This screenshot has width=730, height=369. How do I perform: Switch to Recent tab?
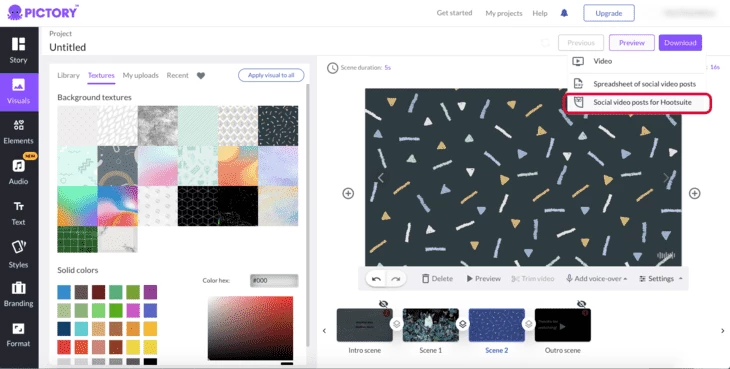(177, 75)
